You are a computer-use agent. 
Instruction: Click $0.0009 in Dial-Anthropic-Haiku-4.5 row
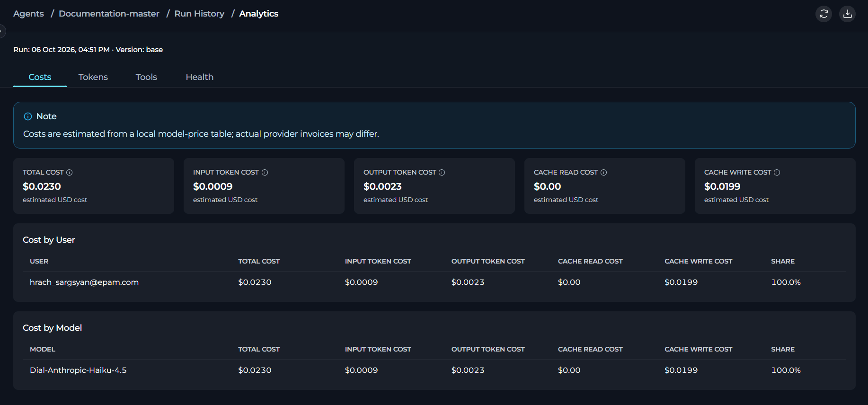click(362, 370)
